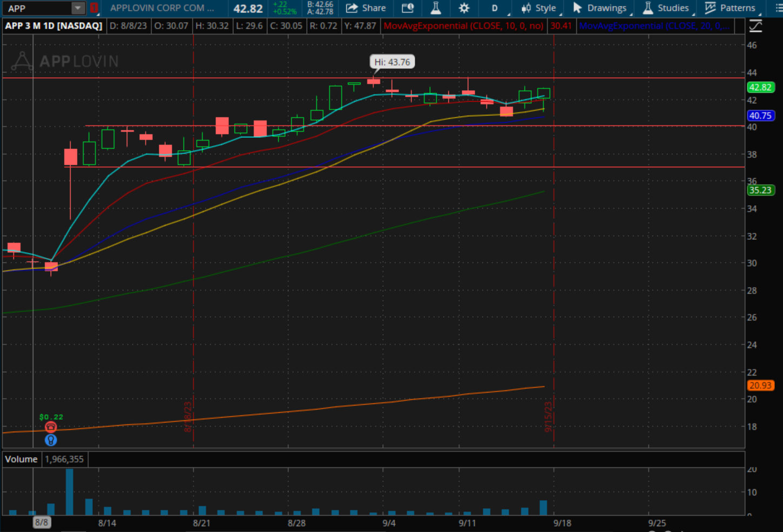This screenshot has height=532, width=783.
Task: Click the red 10-period MovAvgExponential study label
Action: [x=464, y=26]
